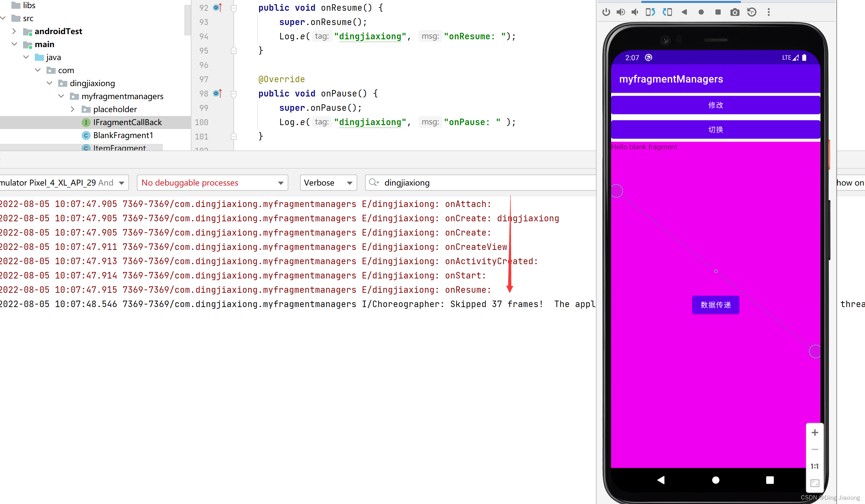Expand the androidTest folder
The height and width of the screenshot is (504, 865).
[14, 31]
